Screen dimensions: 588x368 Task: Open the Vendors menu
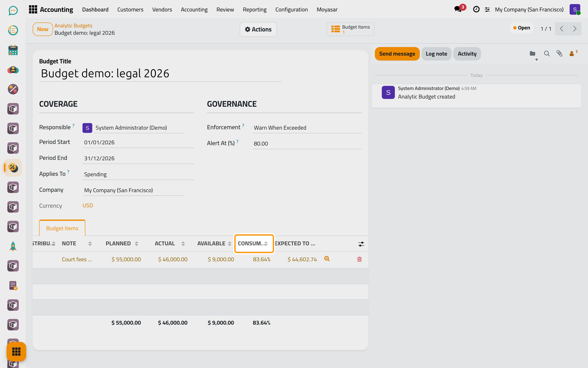[x=162, y=10]
